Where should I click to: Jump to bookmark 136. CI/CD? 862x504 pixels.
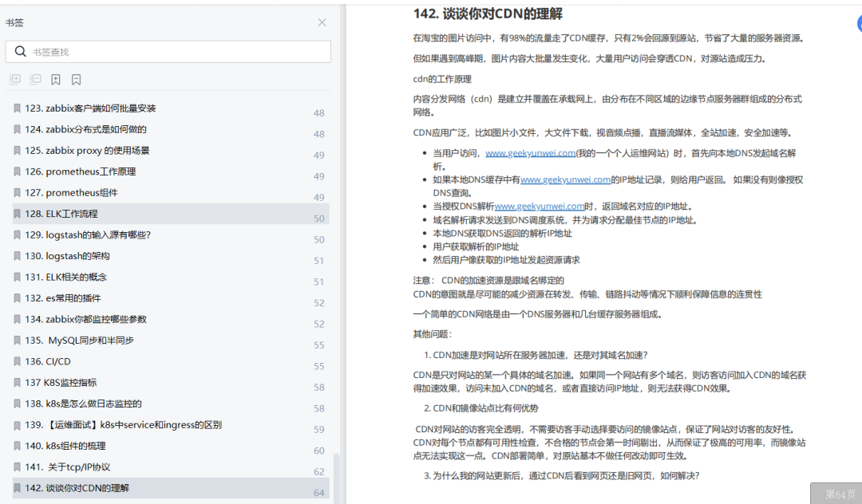171,362
